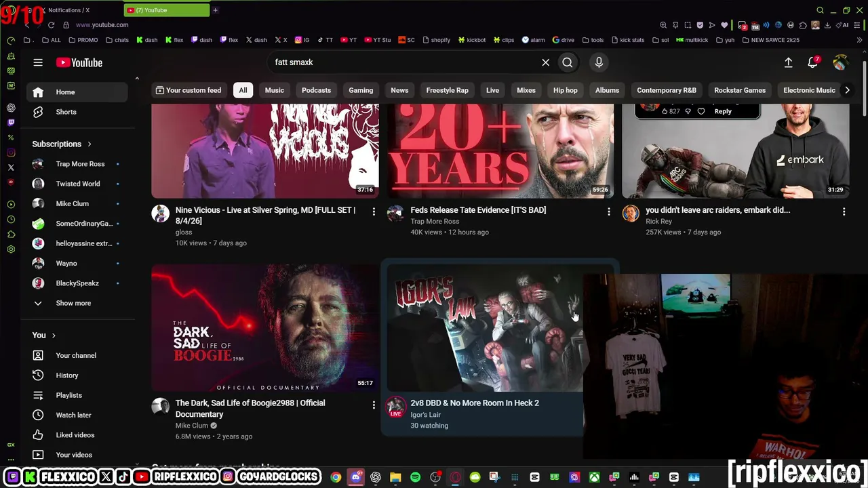The image size is (868, 488).
Task: Open the Mike Clum channel link under documentary
Action: [x=192, y=426]
